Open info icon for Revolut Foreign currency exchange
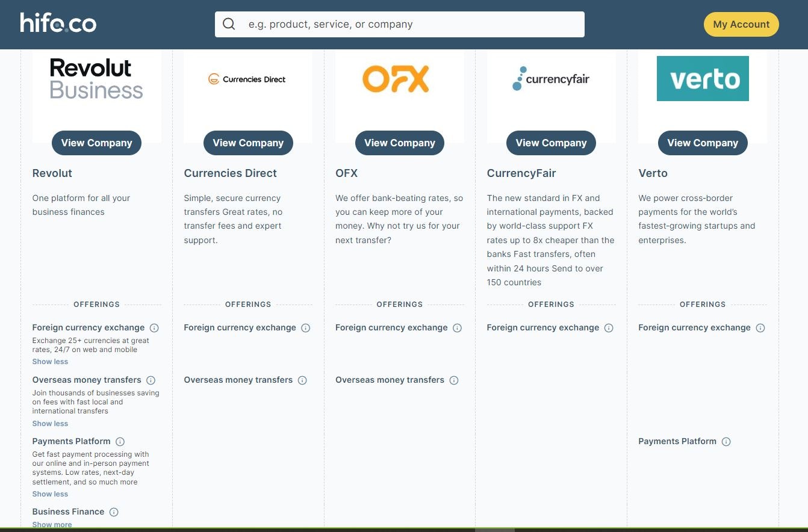 (154, 328)
